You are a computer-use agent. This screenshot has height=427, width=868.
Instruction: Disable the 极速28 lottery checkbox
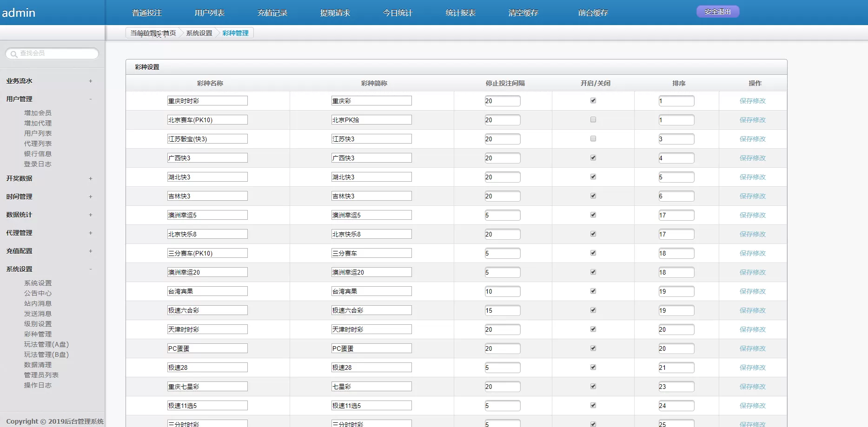[593, 367]
